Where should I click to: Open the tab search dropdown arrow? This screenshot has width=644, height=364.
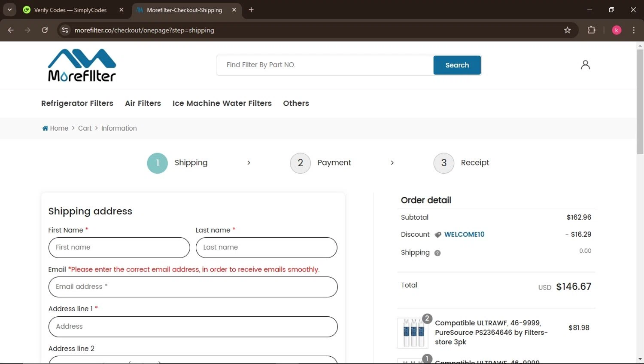click(9, 10)
